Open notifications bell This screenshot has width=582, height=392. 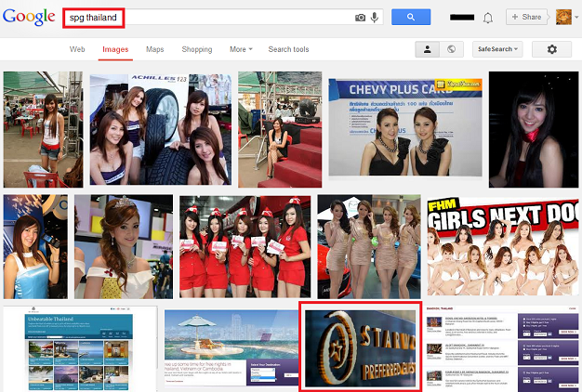click(x=488, y=18)
